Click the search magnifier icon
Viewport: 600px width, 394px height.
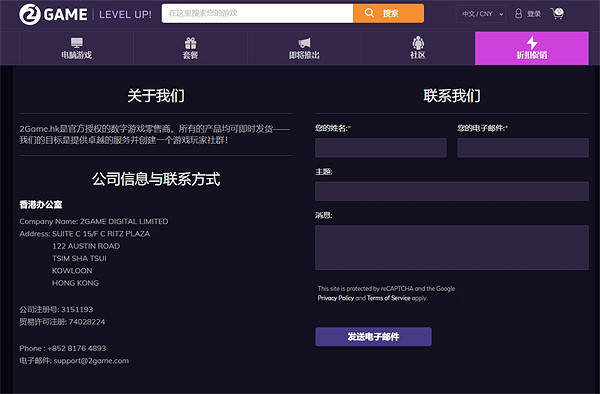coord(369,13)
